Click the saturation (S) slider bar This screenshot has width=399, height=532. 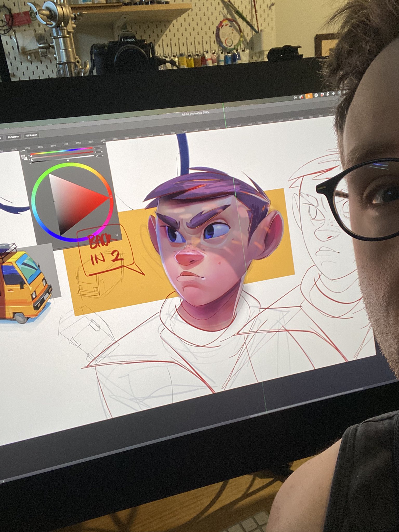[x=62, y=155]
